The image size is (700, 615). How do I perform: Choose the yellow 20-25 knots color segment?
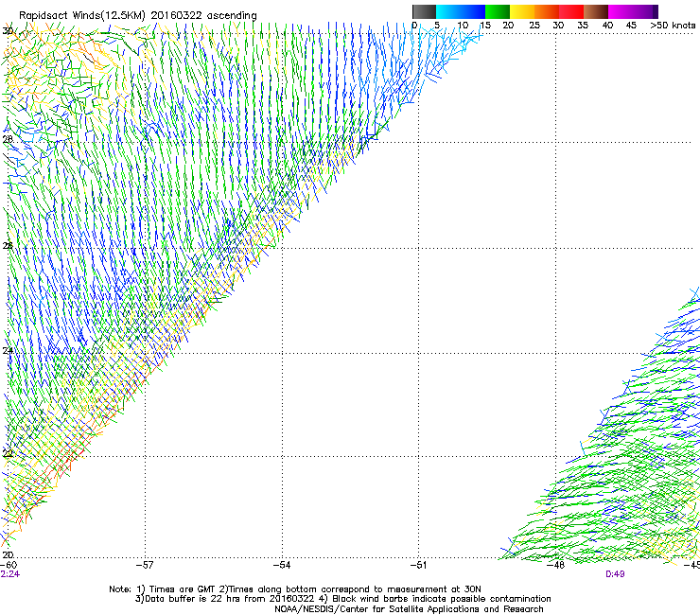(x=522, y=11)
